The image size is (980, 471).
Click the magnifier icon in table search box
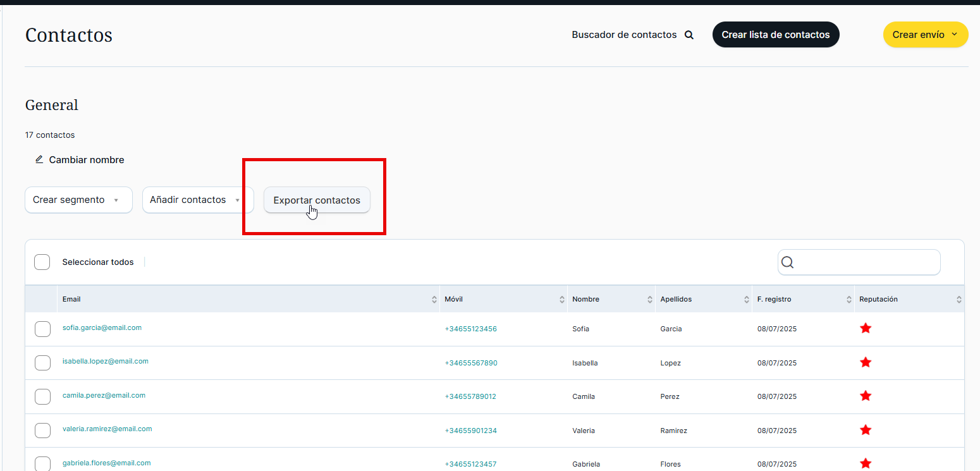point(787,262)
